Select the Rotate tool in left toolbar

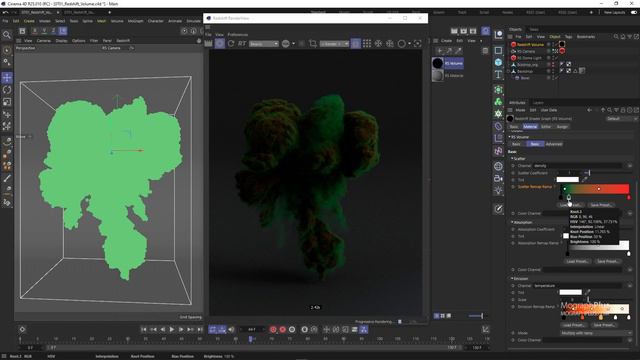click(x=7, y=90)
